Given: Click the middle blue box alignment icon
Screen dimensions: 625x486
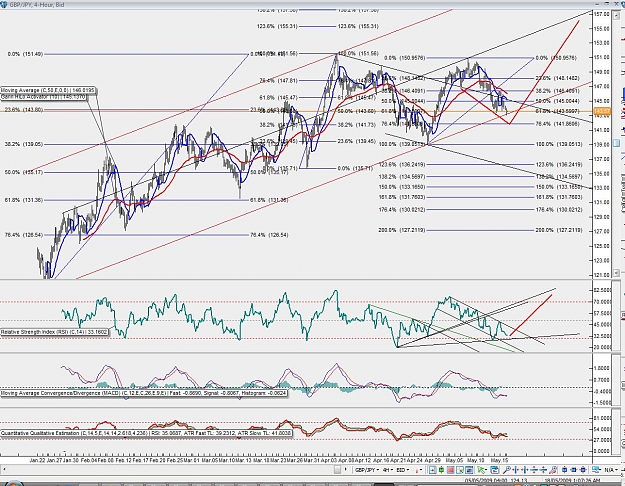Looking at the screenshot, I should [574, 470].
